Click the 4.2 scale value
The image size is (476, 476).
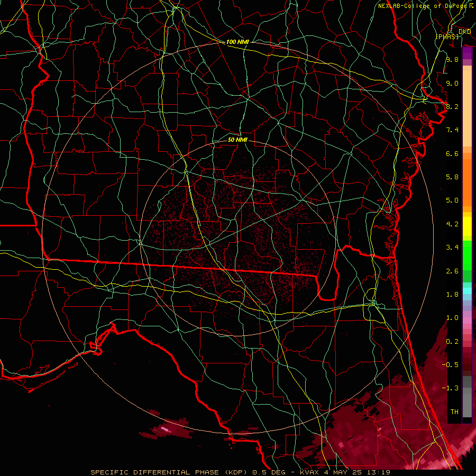tap(452, 224)
